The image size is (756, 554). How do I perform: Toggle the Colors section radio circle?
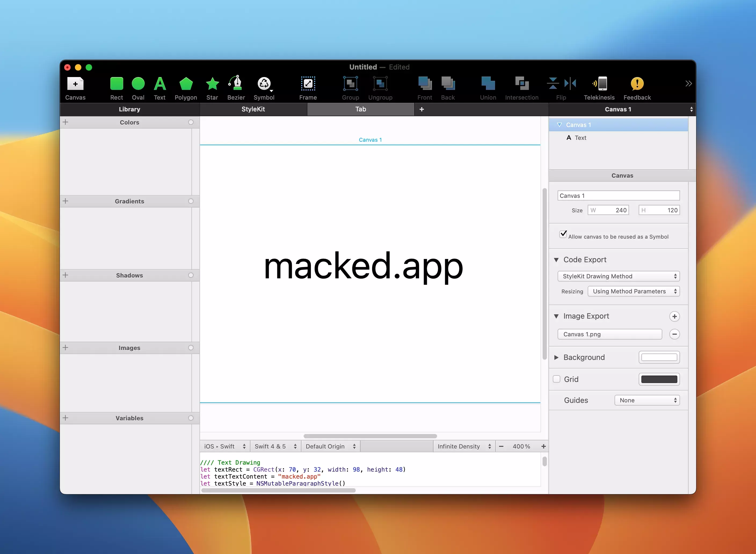[191, 122]
